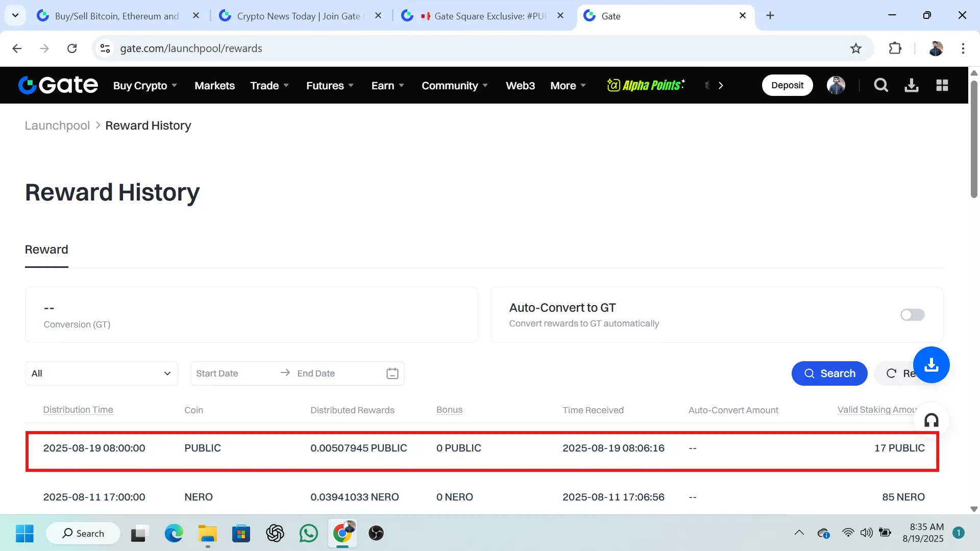
Task: Expand the Futures menu
Action: (330, 85)
